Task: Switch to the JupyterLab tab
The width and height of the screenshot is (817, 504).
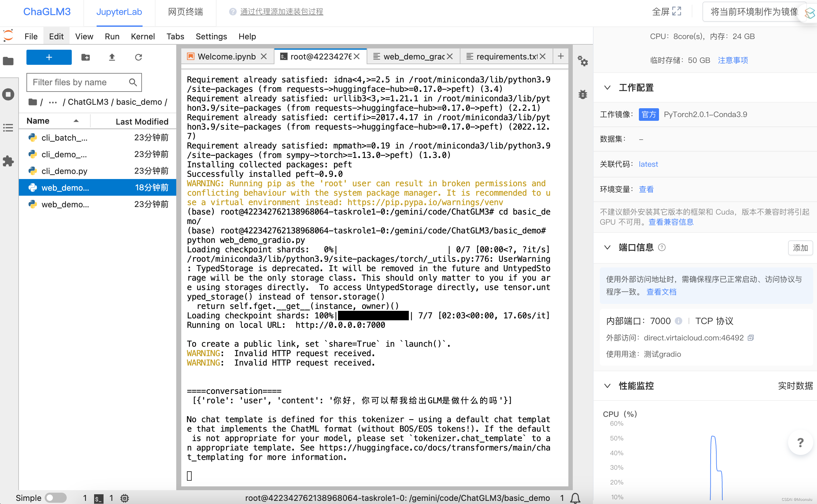Action: point(119,12)
